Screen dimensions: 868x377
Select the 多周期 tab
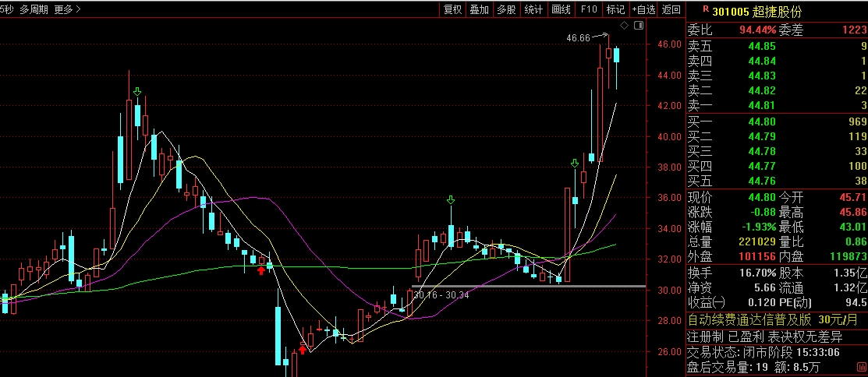34,9
